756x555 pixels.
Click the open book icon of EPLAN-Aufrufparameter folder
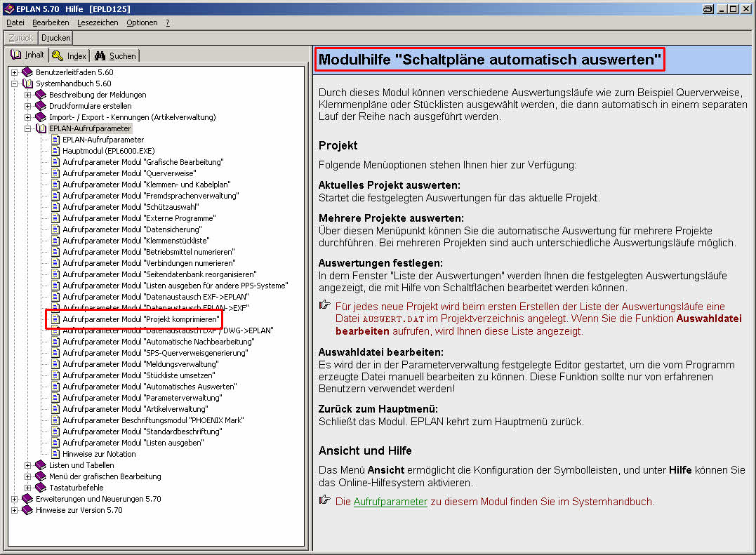(x=41, y=128)
